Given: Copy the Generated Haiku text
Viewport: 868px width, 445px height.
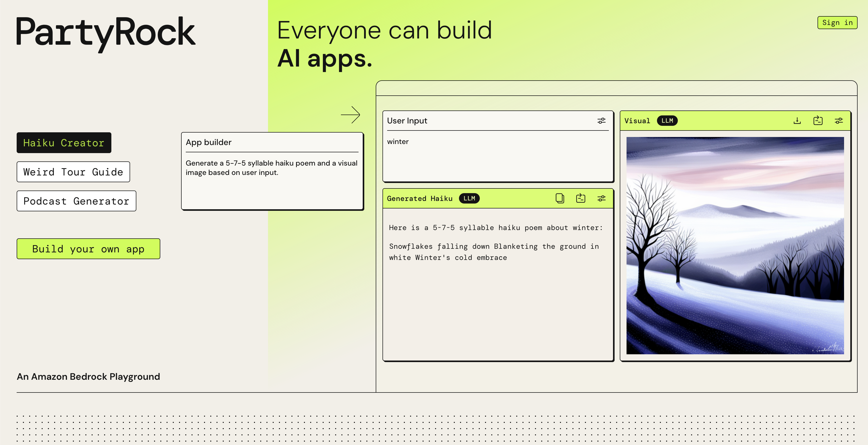Looking at the screenshot, I should click(x=560, y=198).
